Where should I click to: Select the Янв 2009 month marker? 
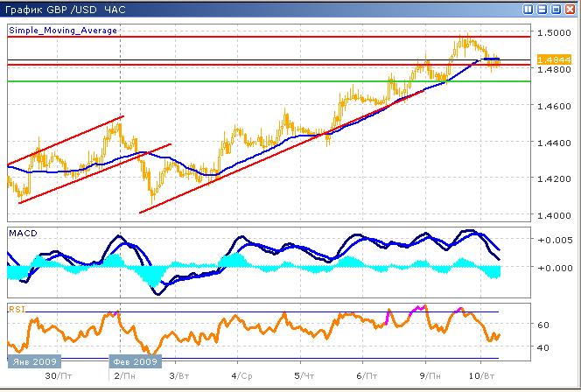(35, 360)
